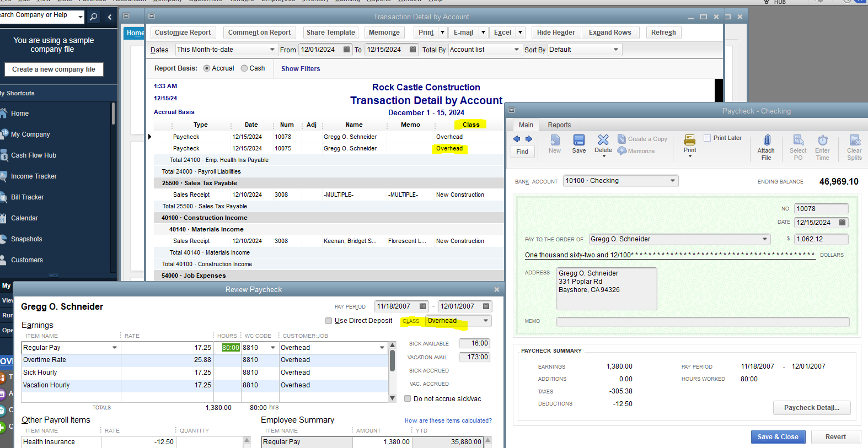
Task: Open the calendar picker for From date
Action: 346,50
